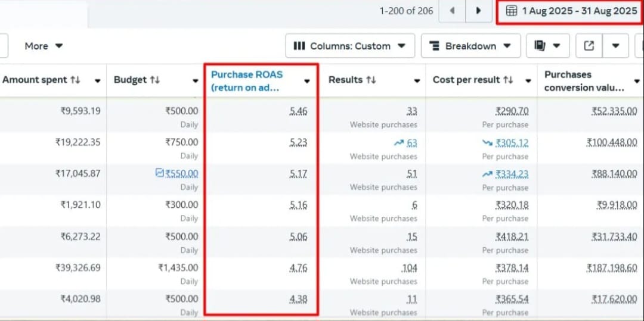Click the sort arrows beside Amount spent
Screen dimensions: 644x321
coord(75,80)
